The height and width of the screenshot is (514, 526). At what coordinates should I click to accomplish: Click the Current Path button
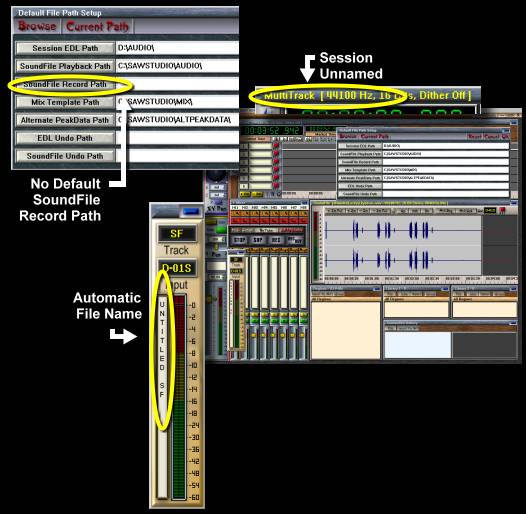point(97,26)
